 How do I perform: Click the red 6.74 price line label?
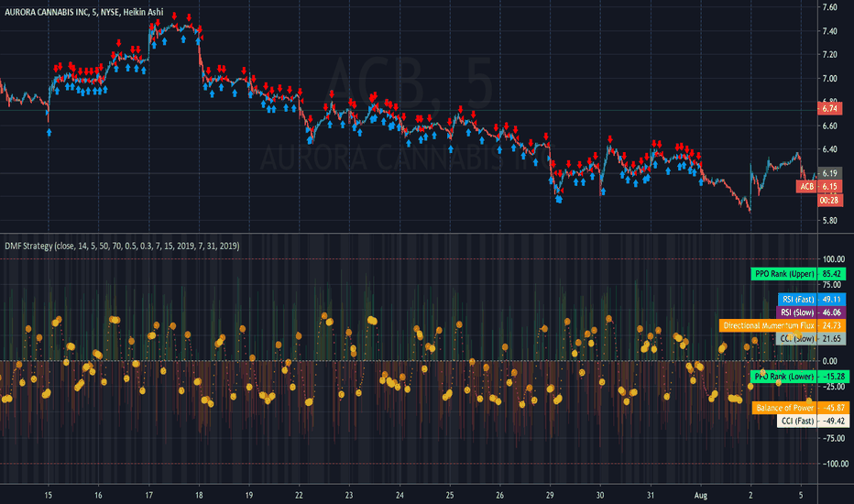829,108
